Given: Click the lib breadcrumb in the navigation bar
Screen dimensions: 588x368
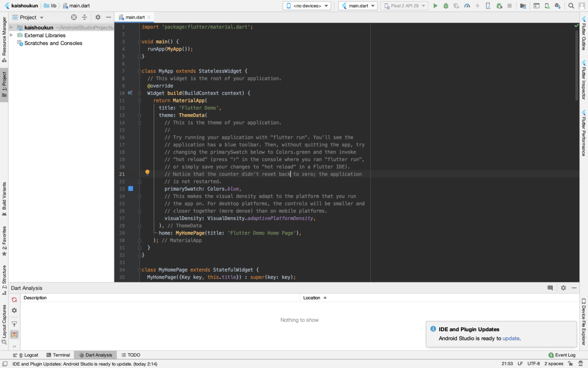Looking at the screenshot, I should click(x=50, y=6).
